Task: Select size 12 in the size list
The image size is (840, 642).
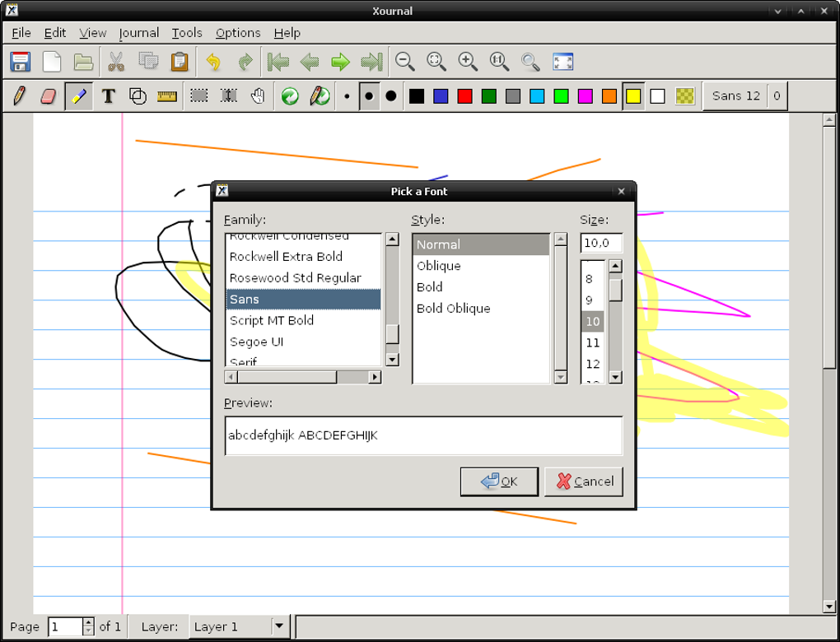Action: (593, 364)
